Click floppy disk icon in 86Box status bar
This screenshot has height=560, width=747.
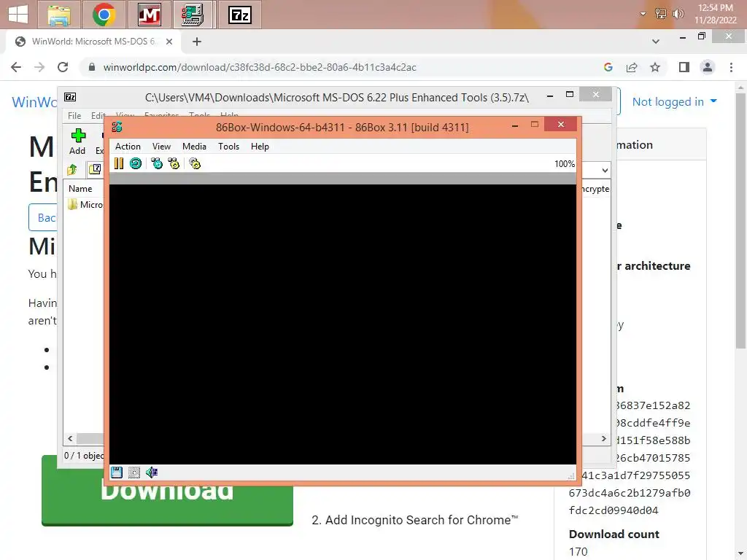click(117, 472)
